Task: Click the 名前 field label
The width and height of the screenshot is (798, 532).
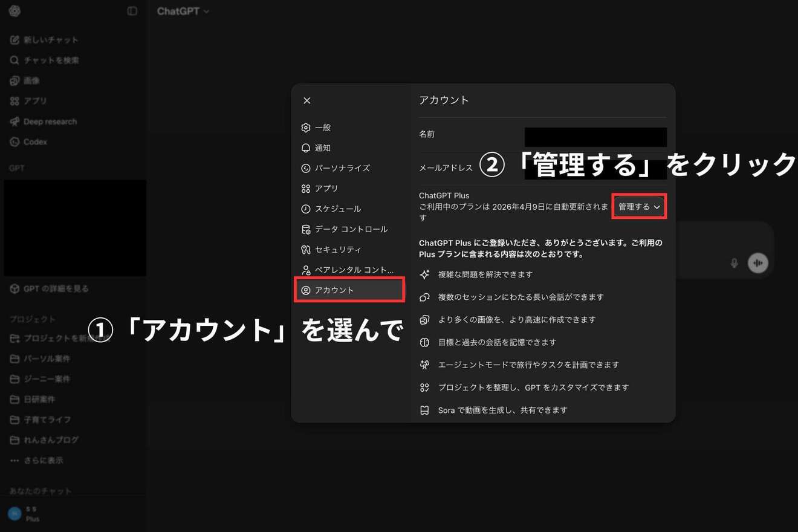Action: point(427,134)
